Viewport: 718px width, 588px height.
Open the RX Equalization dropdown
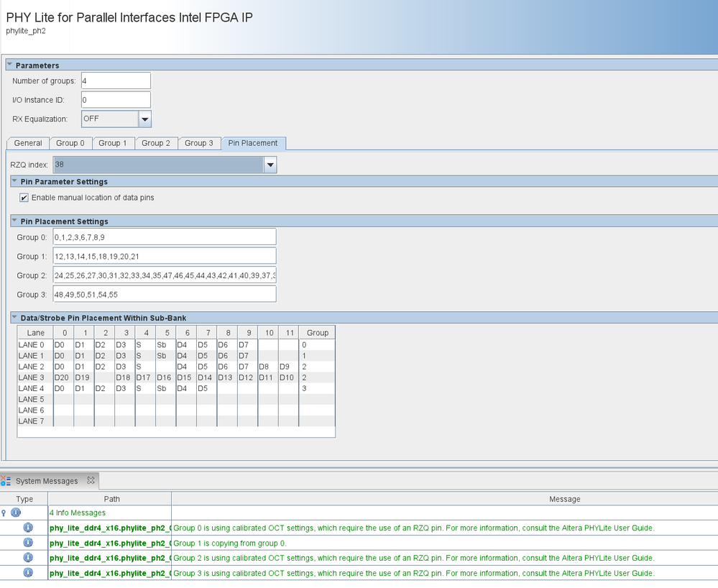click(x=144, y=119)
